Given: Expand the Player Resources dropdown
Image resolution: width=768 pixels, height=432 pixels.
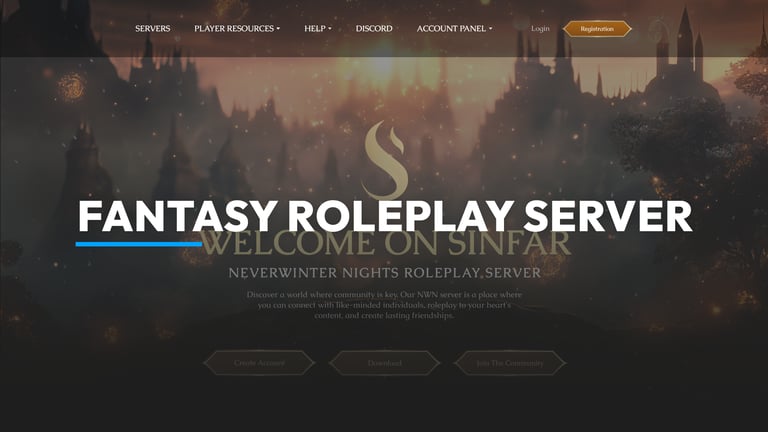Looking at the screenshot, I should click(237, 28).
